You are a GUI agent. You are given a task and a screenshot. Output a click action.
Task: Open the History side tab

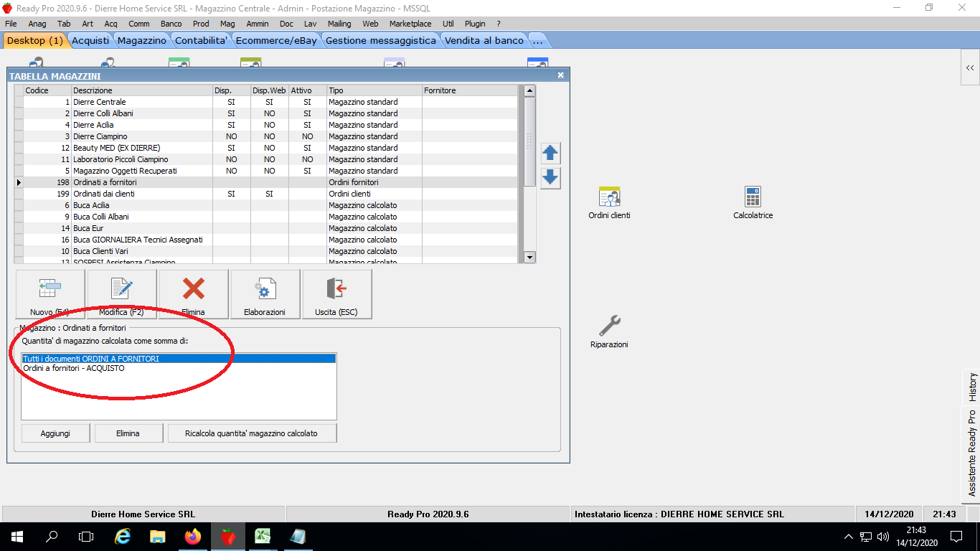pos(972,387)
